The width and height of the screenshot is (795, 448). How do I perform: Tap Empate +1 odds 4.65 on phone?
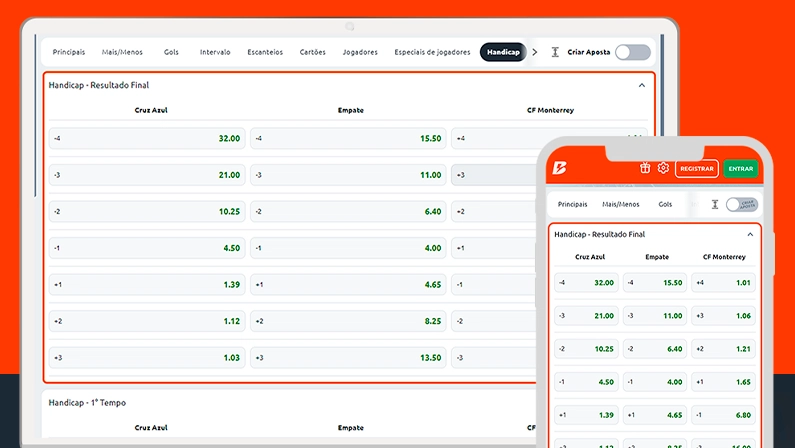pos(655,415)
